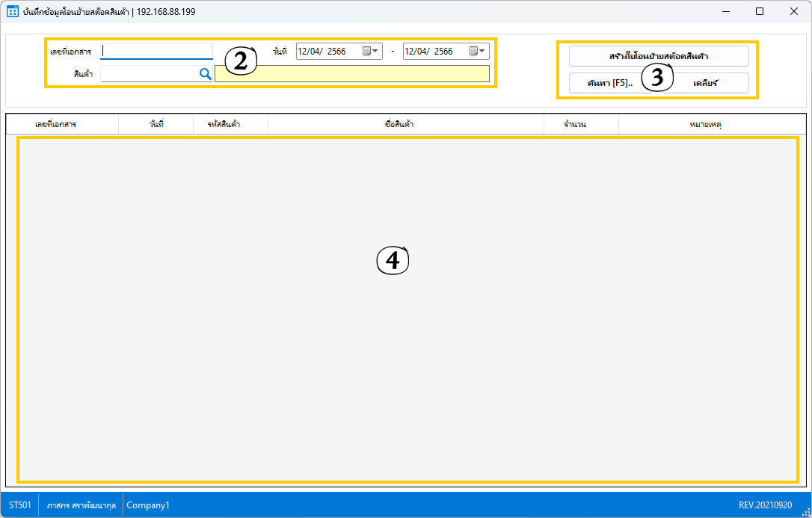Click the magnifier icon beside the สินค้า field
Image resolution: width=812 pixels, height=518 pixels.
click(x=205, y=73)
